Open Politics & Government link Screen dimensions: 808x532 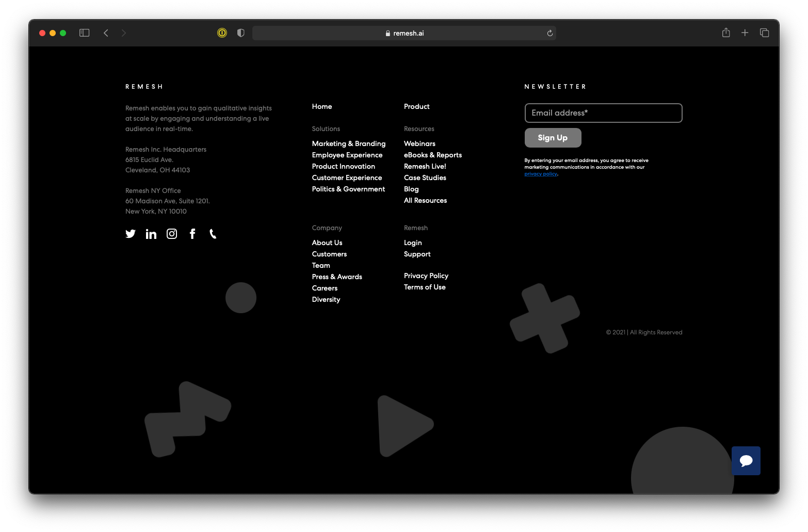pos(349,189)
